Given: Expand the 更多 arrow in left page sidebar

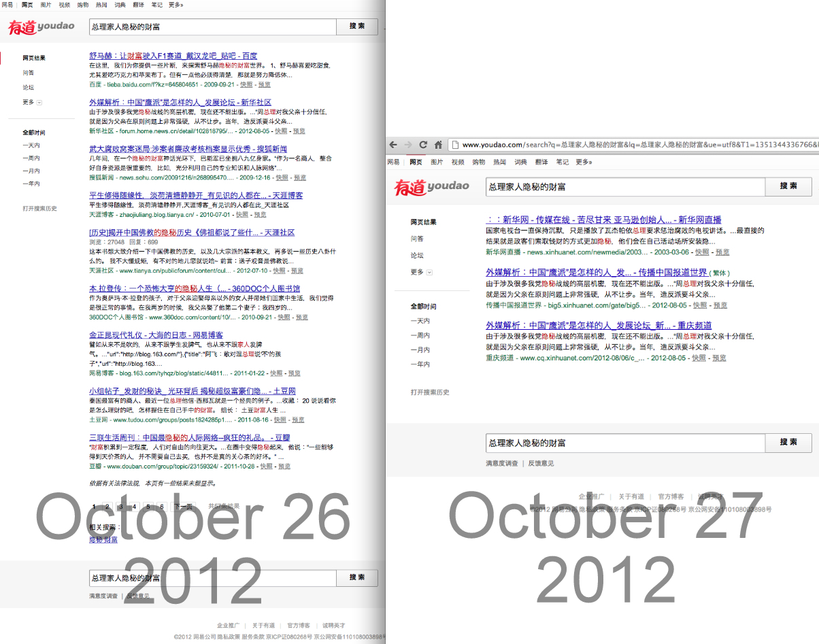Looking at the screenshot, I should tap(39, 103).
